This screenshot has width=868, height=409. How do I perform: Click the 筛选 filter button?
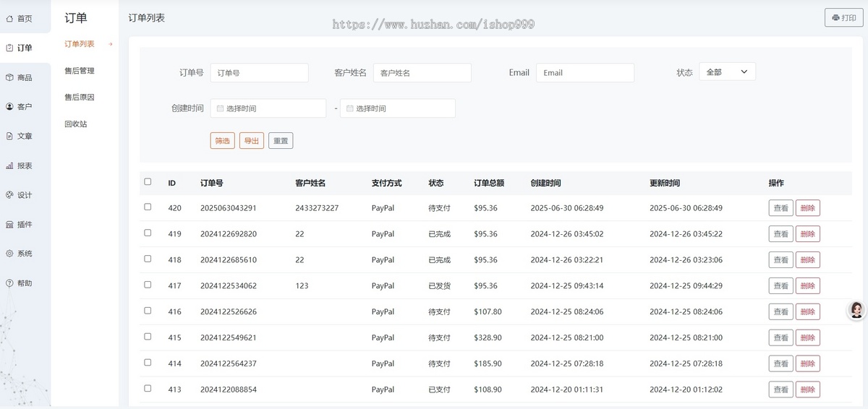tap(223, 141)
